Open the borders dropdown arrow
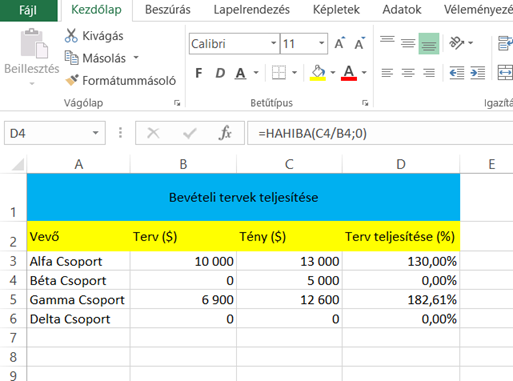 [x=294, y=73]
